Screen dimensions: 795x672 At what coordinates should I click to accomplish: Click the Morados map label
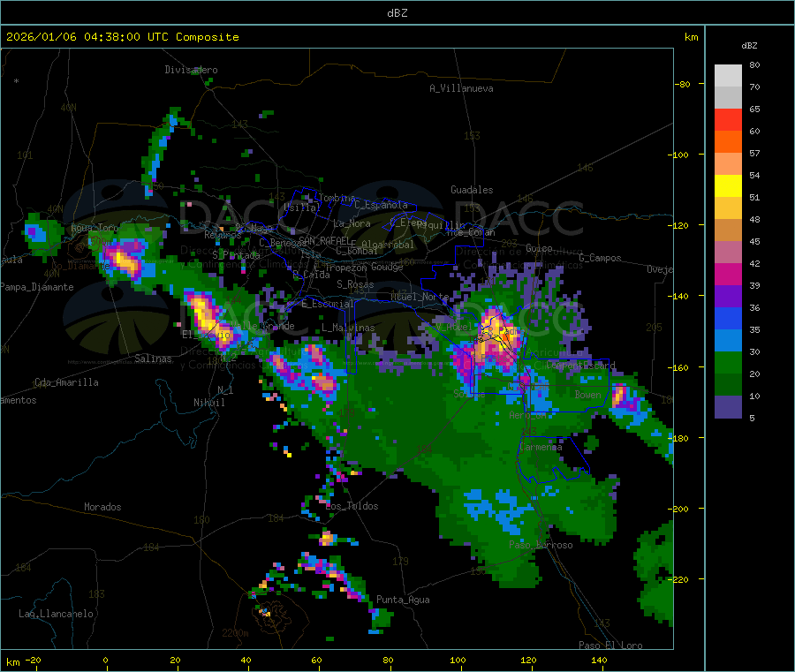tap(102, 507)
